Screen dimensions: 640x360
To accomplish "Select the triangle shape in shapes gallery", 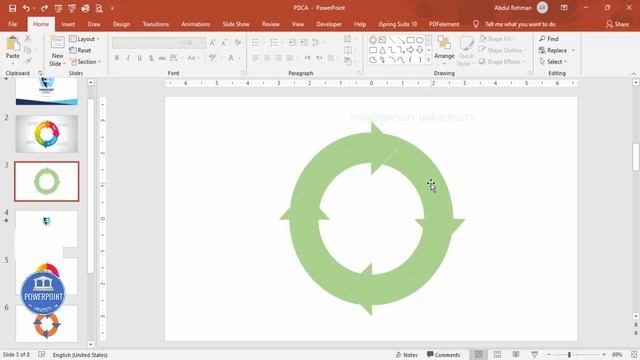I will (x=382, y=50).
